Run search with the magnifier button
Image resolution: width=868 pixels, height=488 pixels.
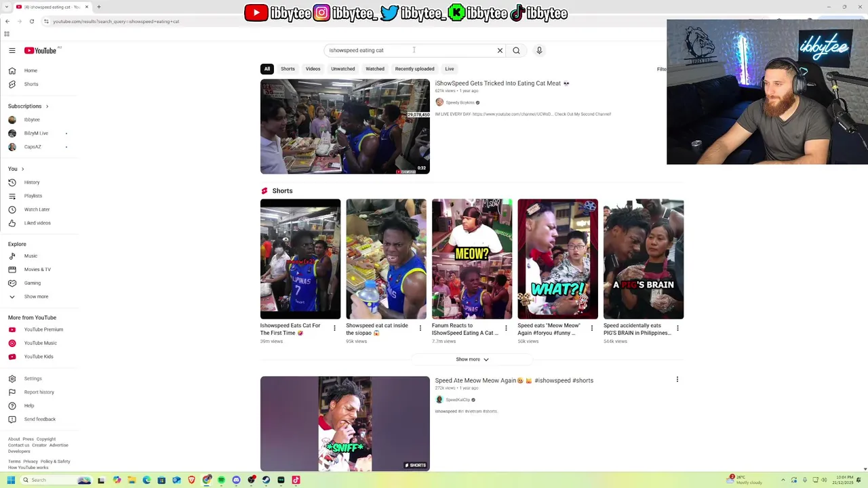pos(516,50)
